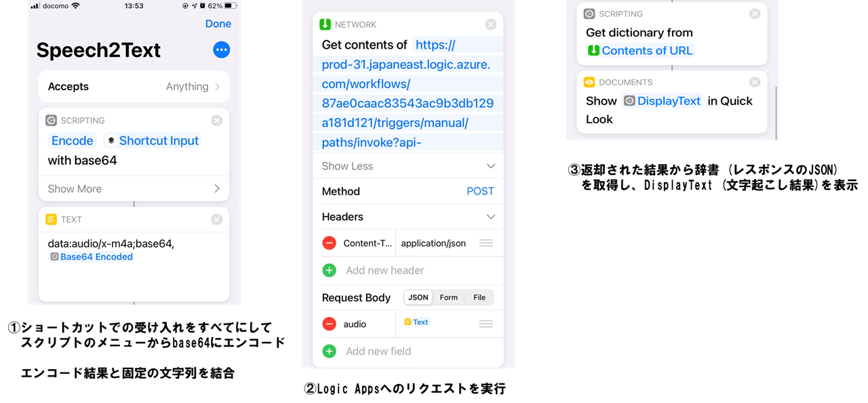Open the blue ellipsis options button
Image resolution: width=868 pixels, height=403 pixels.
click(x=221, y=50)
